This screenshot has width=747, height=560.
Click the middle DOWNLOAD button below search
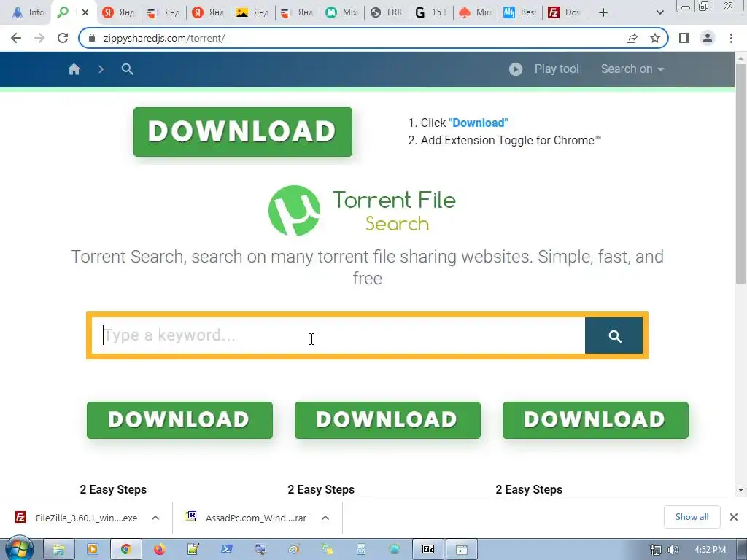[x=387, y=420]
